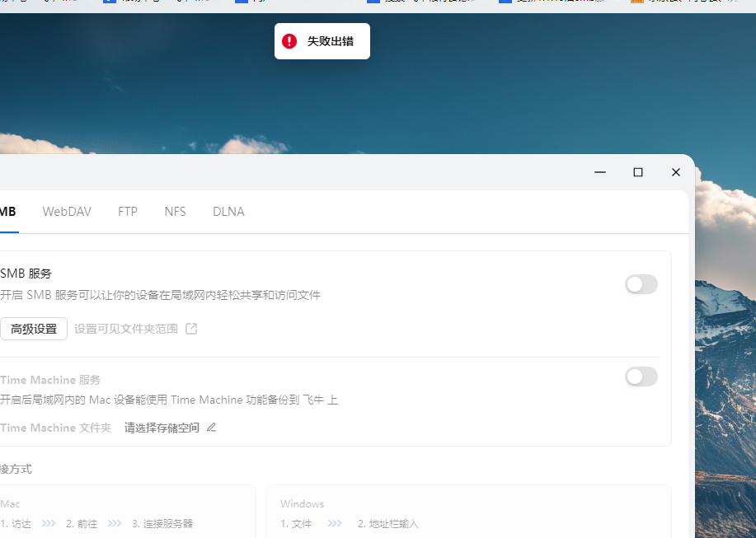Switch to the NFS tab
Viewport: 756px width, 538px height.
(175, 211)
